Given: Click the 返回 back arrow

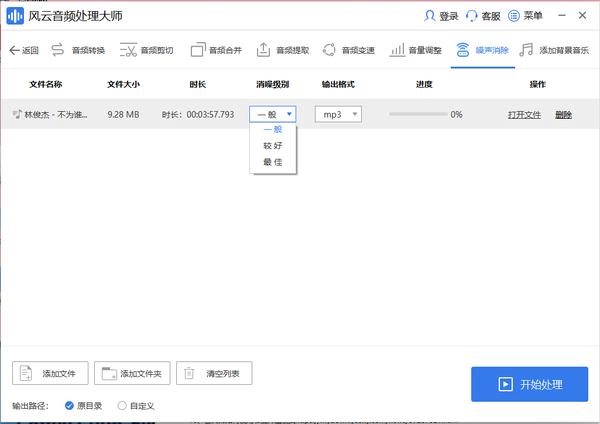Looking at the screenshot, I should point(23,50).
